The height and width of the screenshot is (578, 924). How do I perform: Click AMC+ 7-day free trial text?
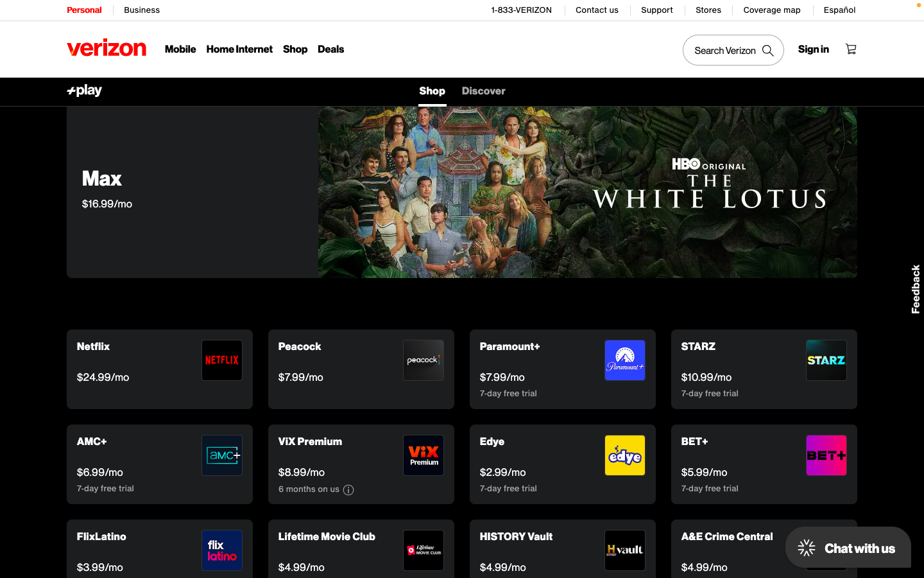pyautogui.click(x=105, y=489)
